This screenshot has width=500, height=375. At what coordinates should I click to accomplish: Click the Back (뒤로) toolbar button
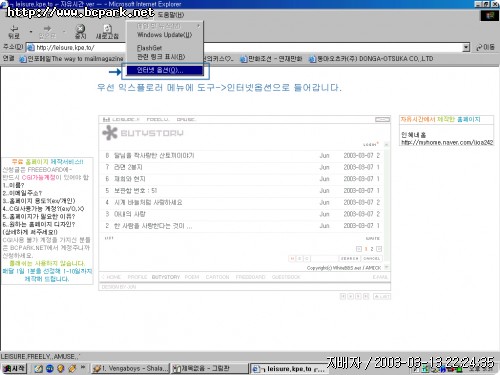point(14,32)
